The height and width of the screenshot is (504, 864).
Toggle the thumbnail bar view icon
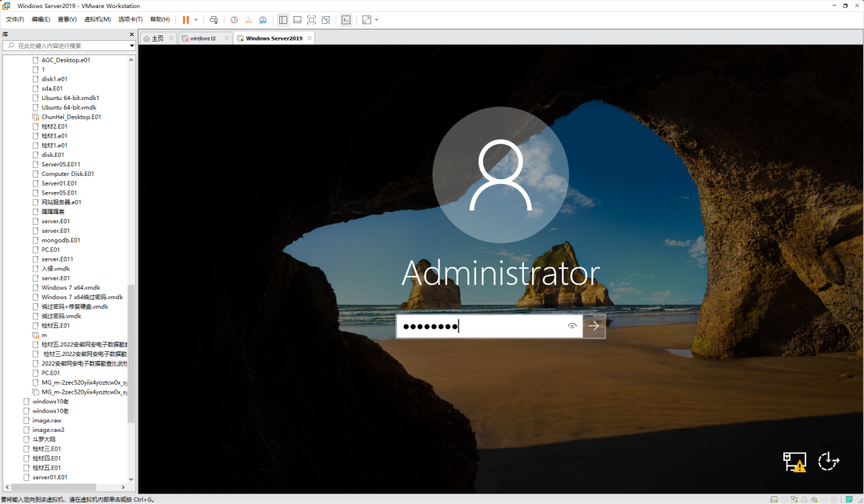297,20
